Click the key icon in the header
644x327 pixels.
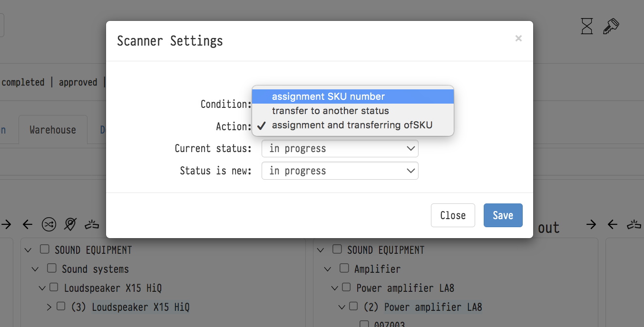[611, 26]
